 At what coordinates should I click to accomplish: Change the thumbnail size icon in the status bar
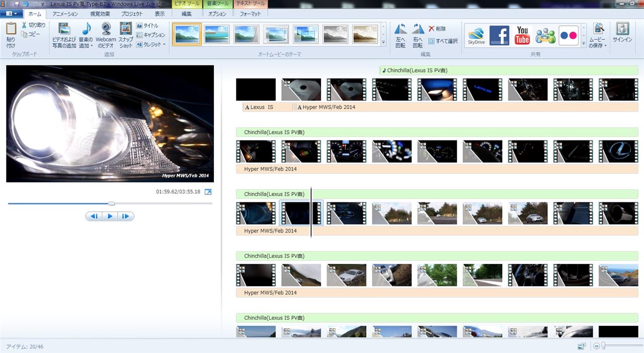tap(582, 346)
